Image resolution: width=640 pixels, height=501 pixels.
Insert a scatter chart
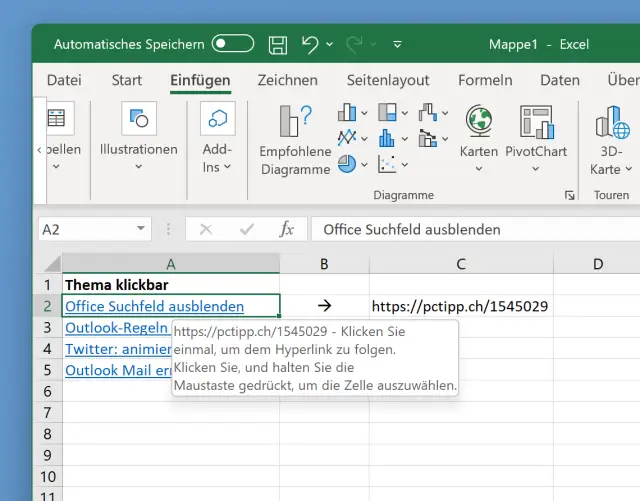click(387, 163)
